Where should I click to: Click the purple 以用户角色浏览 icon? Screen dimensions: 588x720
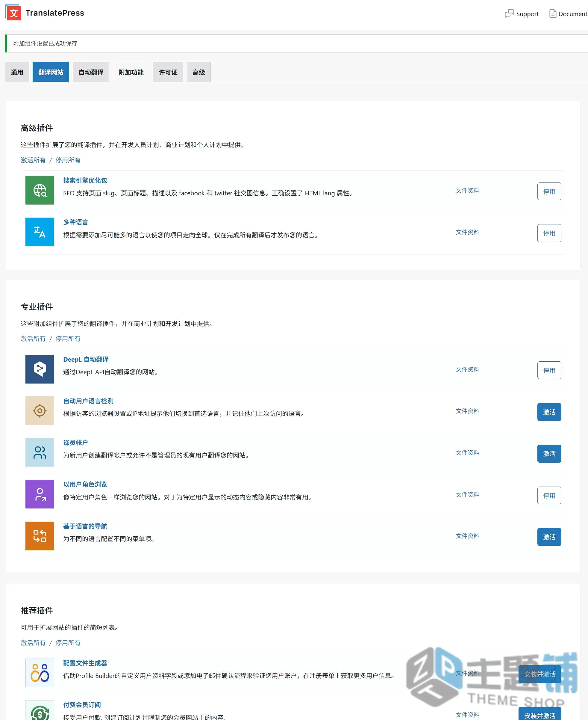(x=40, y=494)
